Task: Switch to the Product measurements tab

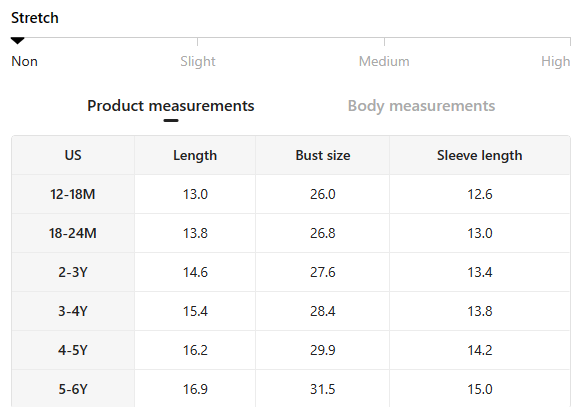Action: (x=171, y=106)
